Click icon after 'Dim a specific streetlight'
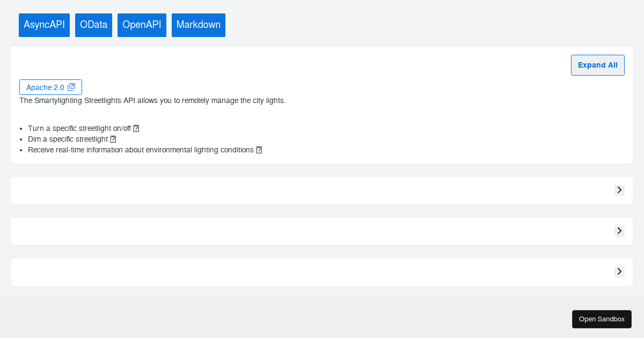Viewport: 644px width, 338px height. coord(113,139)
